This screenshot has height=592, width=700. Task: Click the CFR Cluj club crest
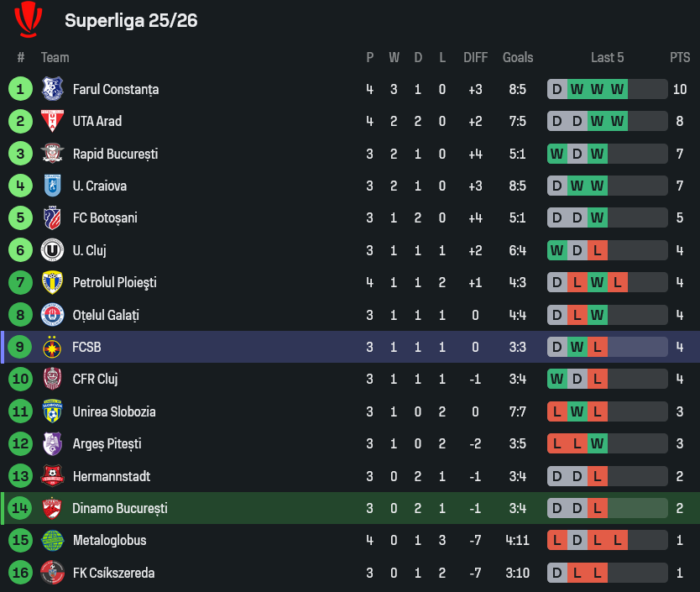52,379
